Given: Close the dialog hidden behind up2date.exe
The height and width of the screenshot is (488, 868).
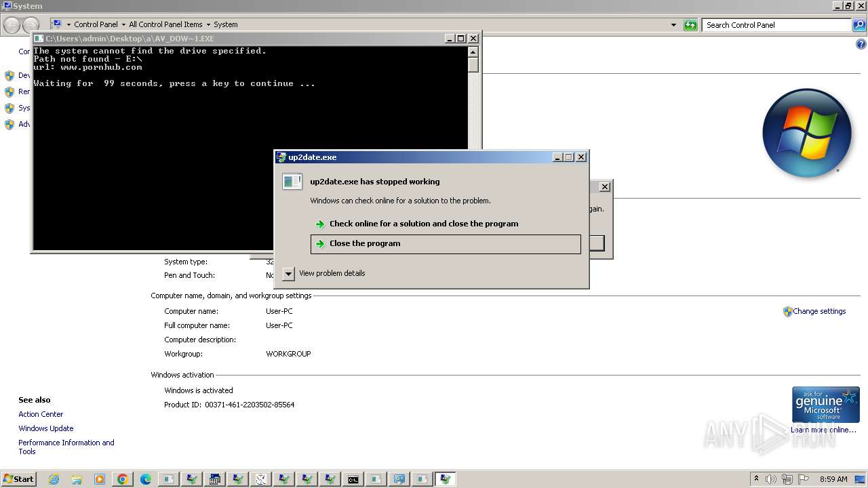Looking at the screenshot, I should [x=605, y=187].
